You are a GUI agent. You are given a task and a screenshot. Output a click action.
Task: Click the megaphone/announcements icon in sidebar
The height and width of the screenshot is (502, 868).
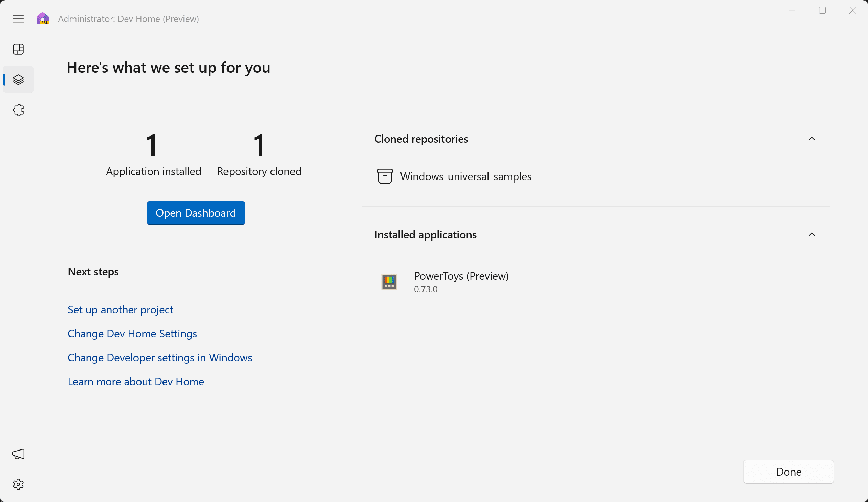pyautogui.click(x=18, y=454)
